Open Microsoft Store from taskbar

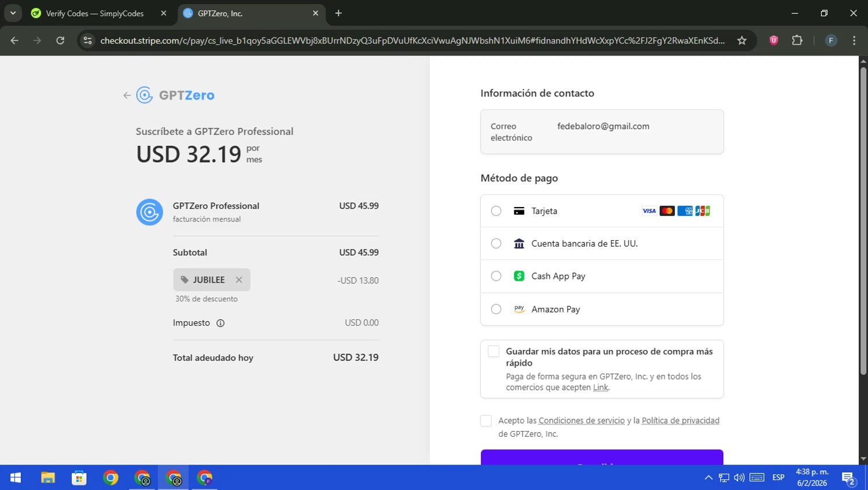(79, 478)
